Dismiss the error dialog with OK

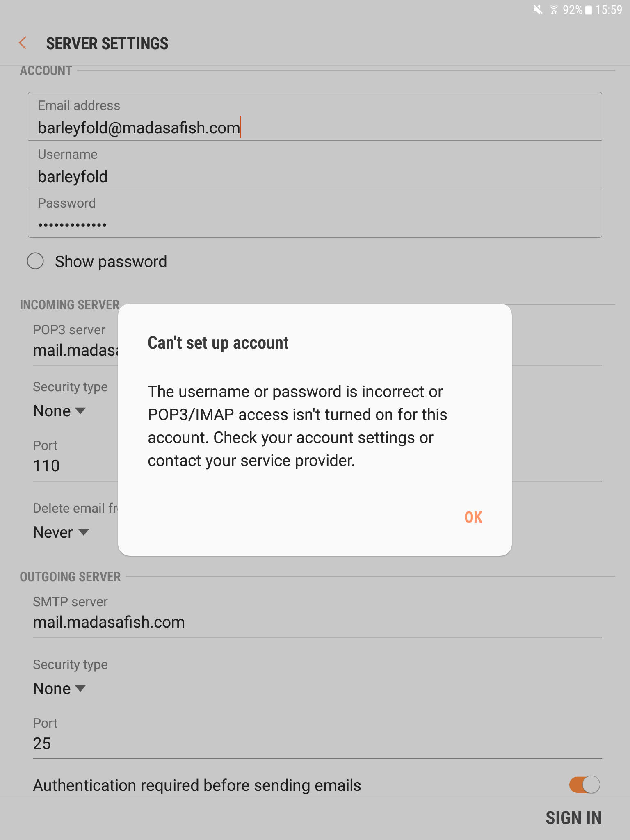pos(472,517)
